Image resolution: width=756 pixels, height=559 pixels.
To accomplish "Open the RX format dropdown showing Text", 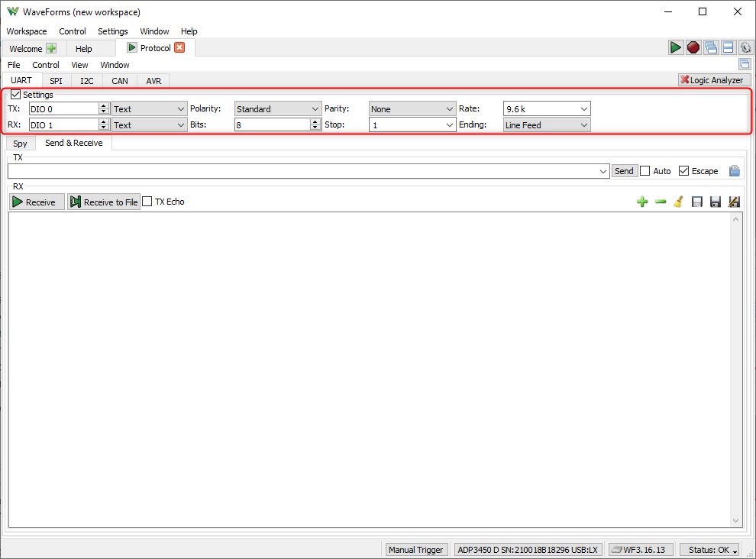I will pos(149,125).
